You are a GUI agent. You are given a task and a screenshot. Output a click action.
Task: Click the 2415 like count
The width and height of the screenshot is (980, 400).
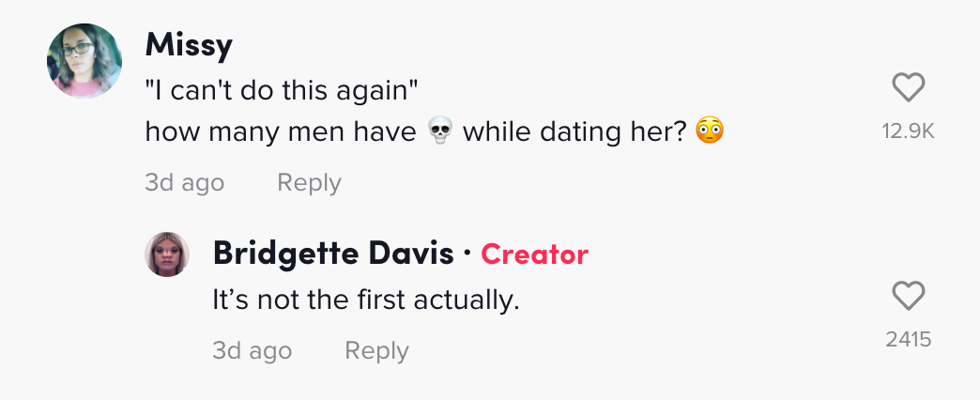coord(908,339)
